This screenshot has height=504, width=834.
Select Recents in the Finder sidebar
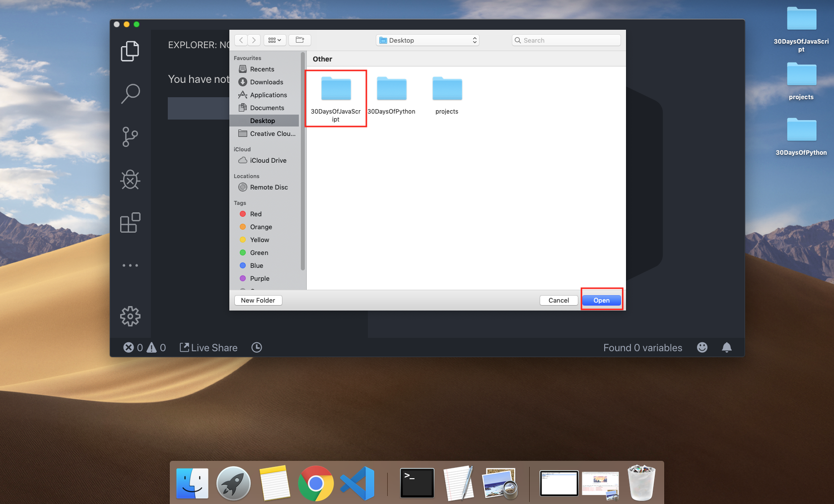tap(261, 69)
